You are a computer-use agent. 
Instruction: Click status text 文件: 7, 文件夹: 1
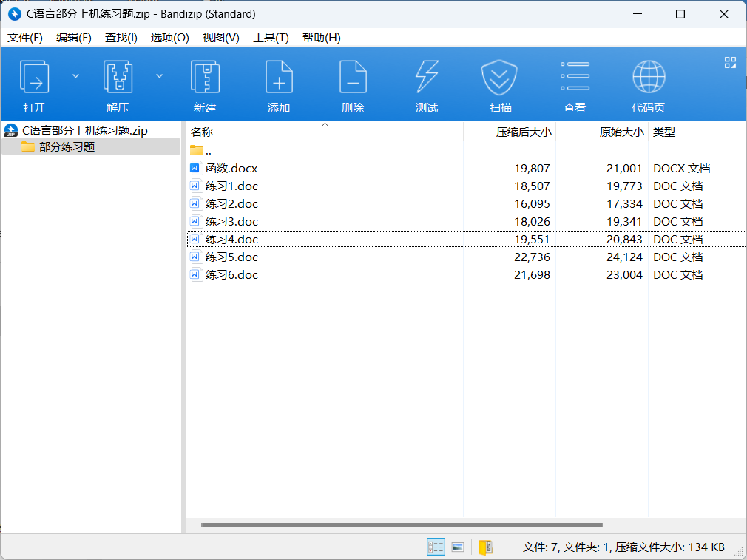567,547
